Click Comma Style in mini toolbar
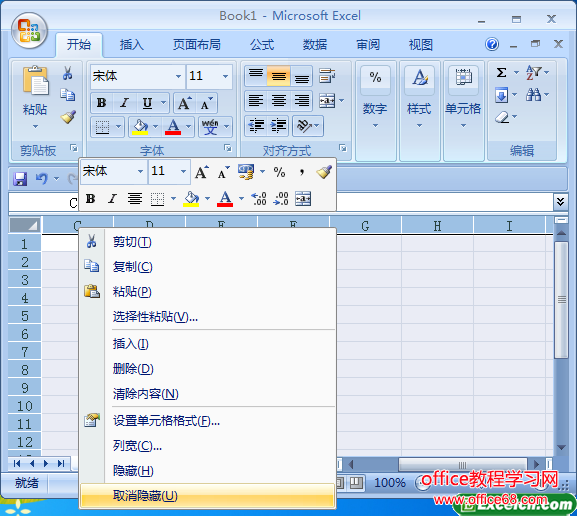 pyautogui.click(x=302, y=172)
